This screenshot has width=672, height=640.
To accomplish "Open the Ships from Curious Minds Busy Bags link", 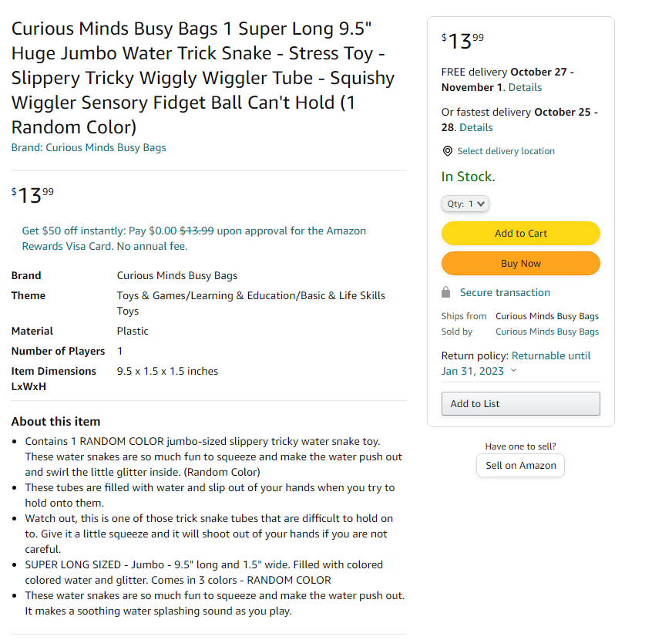I will pyautogui.click(x=546, y=316).
